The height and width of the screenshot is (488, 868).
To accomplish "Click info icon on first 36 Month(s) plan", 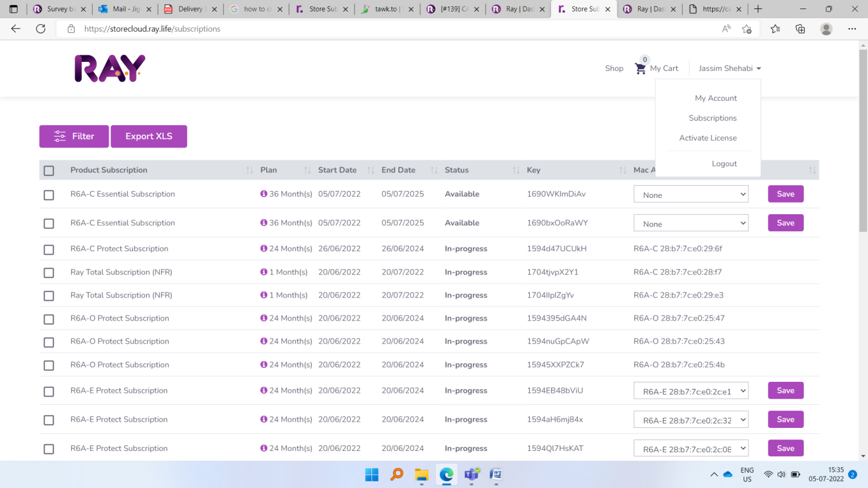I will click(263, 194).
